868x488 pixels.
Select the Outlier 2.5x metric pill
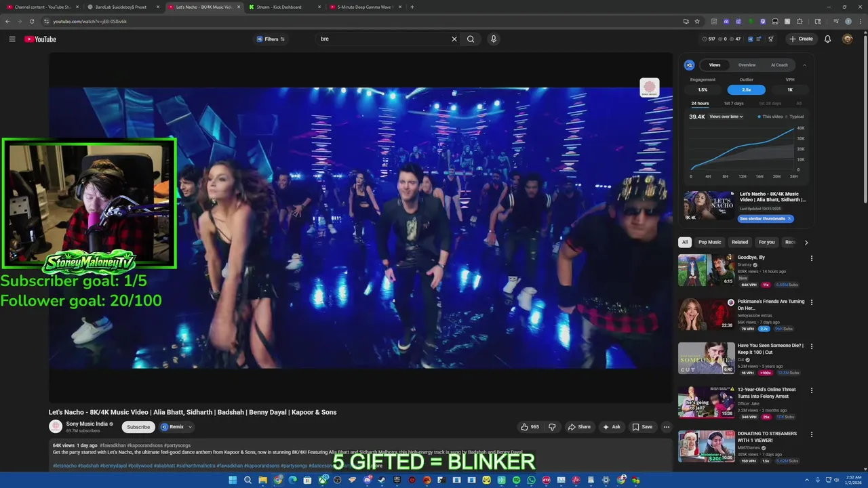(x=746, y=89)
